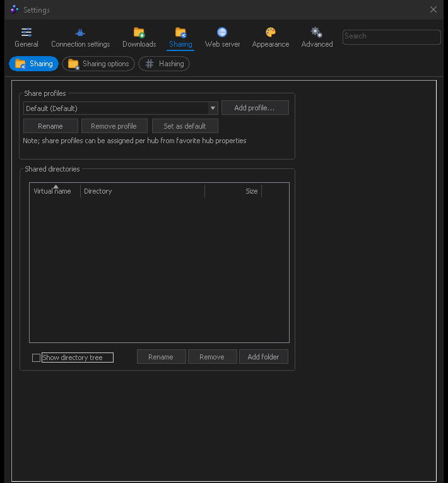Open the Web server globe icon
448x483 pixels.
click(222, 32)
